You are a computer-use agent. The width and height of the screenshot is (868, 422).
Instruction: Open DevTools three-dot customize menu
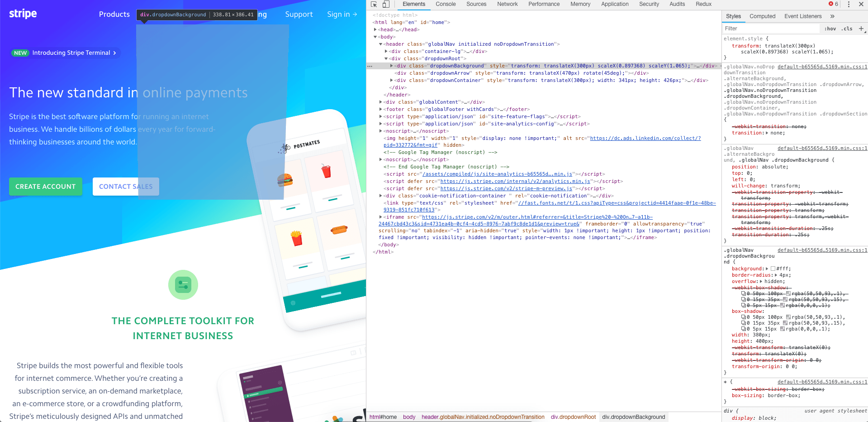[849, 4]
